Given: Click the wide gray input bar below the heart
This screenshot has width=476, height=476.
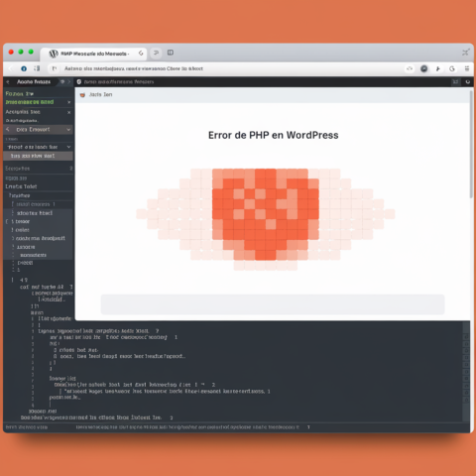Looking at the screenshot, I should (x=273, y=304).
